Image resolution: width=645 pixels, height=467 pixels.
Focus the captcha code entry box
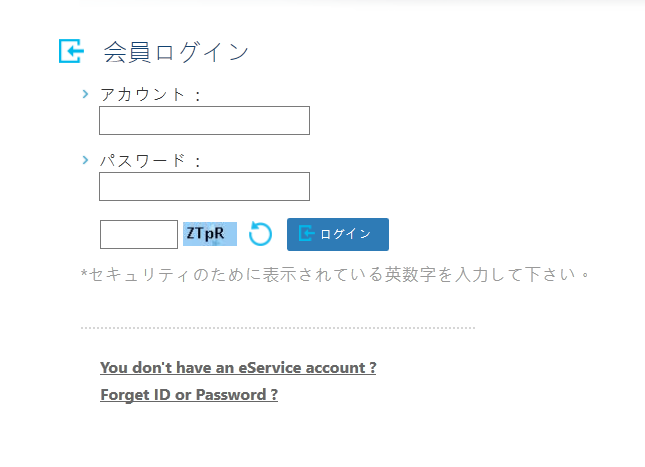(x=139, y=234)
